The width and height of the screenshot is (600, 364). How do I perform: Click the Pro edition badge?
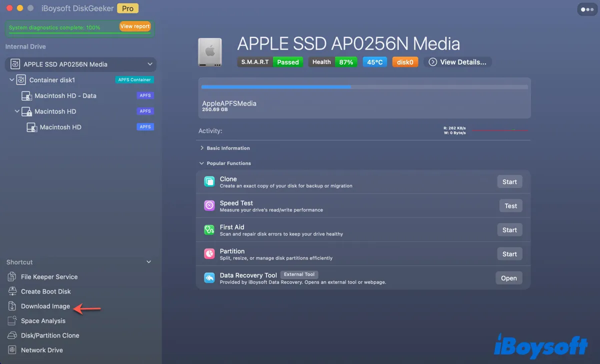pyautogui.click(x=128, y=8)
